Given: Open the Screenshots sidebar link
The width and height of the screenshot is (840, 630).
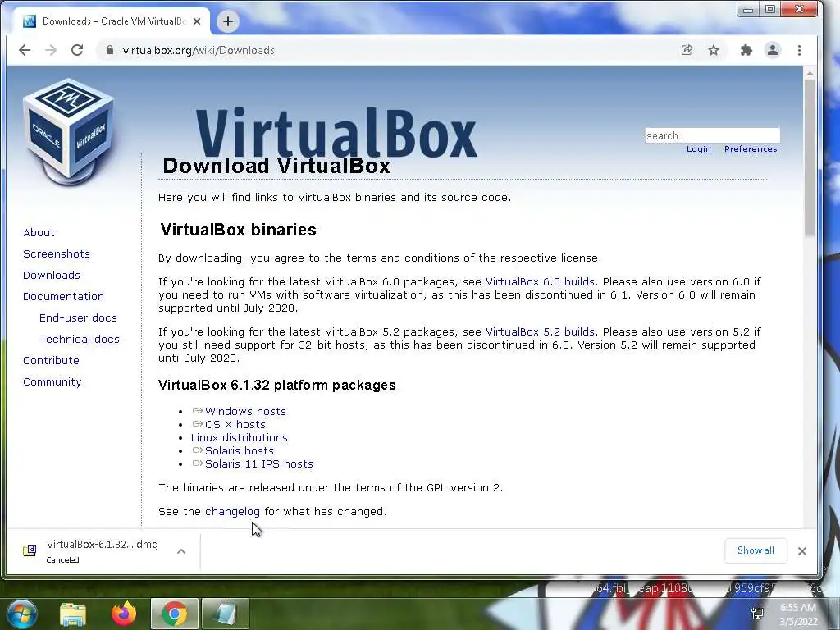Looking at the screenshot, I should 57,254.
